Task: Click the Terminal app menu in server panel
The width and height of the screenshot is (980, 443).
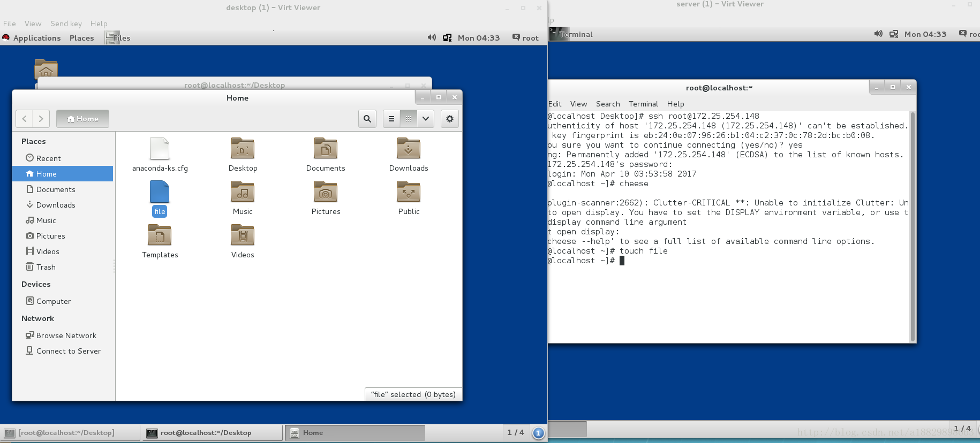Action: pyautogui.click(x=571, y=34)
